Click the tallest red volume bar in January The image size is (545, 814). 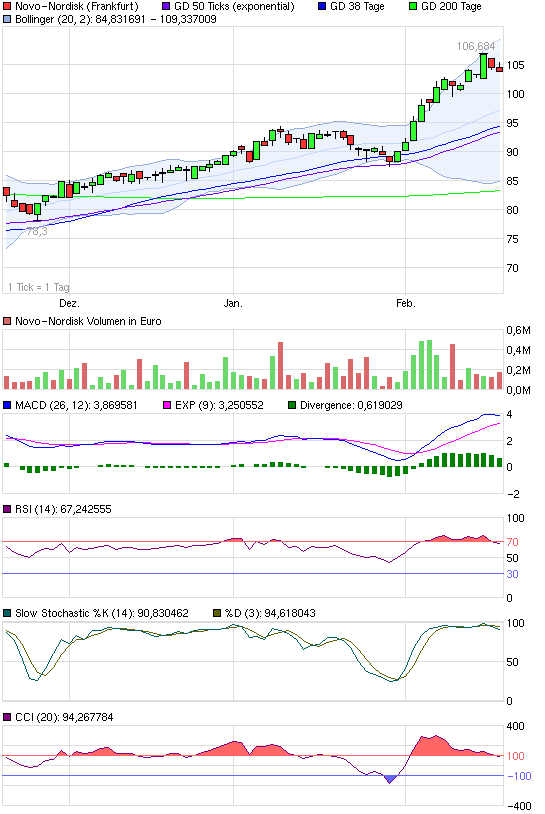pyautogui.click(x=281, y=365)
